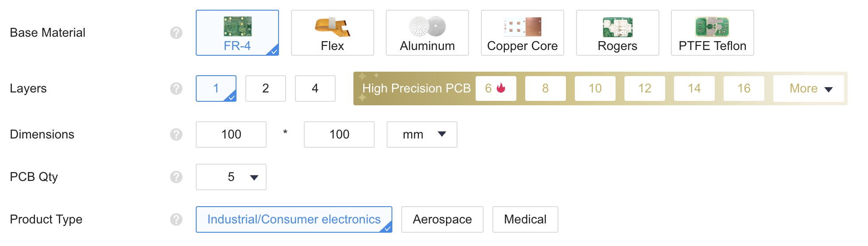The height and width of the screenshot is (246, 868).
Task: Expand the More layers dropdown
Action: tap(808, 88)
